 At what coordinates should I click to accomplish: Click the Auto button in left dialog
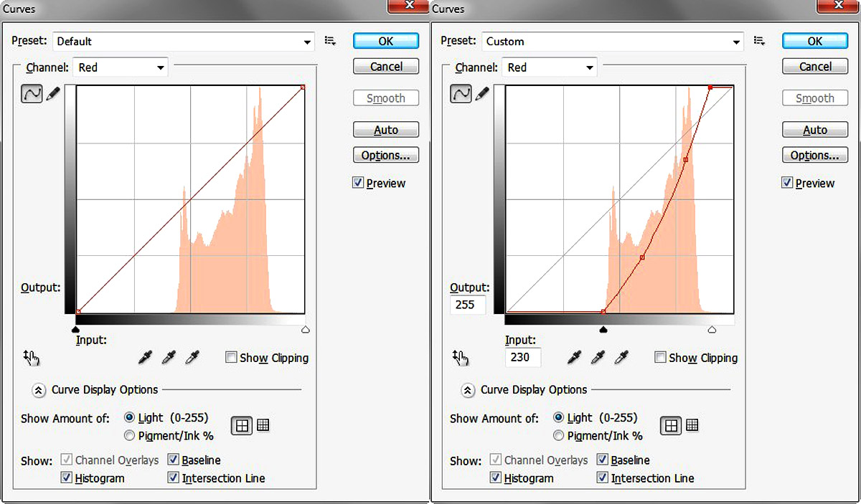click(x=386, y=130)
